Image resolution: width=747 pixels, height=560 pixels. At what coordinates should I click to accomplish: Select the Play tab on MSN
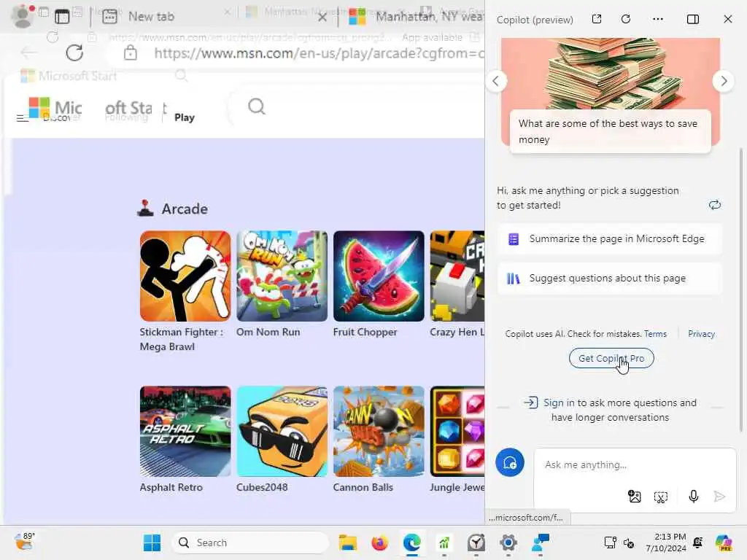(x=185, y=117)
